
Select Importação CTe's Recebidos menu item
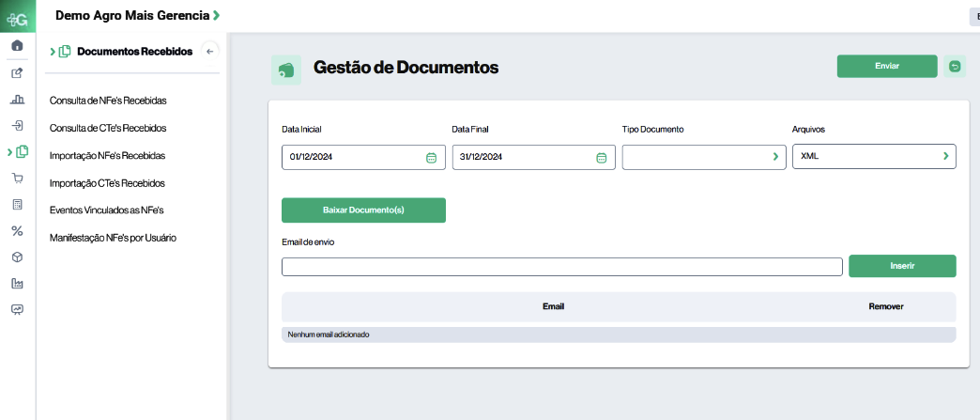[x=107, y=183]
